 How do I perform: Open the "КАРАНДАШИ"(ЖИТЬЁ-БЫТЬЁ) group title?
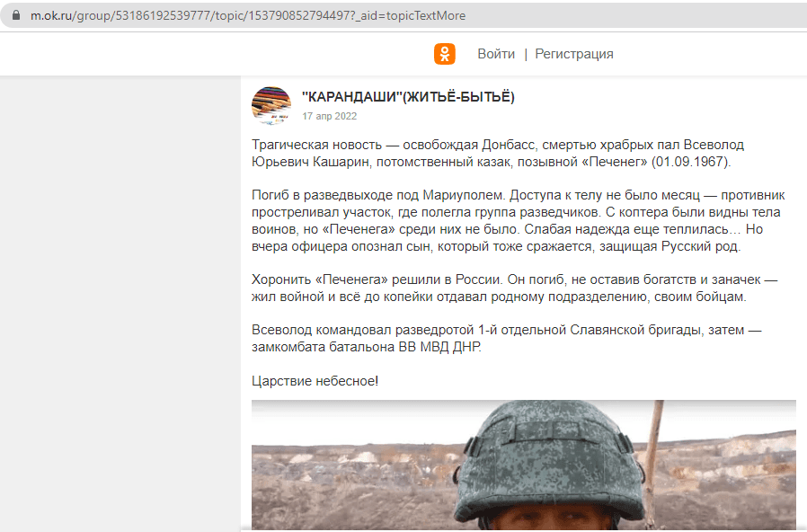coord(408,97)
